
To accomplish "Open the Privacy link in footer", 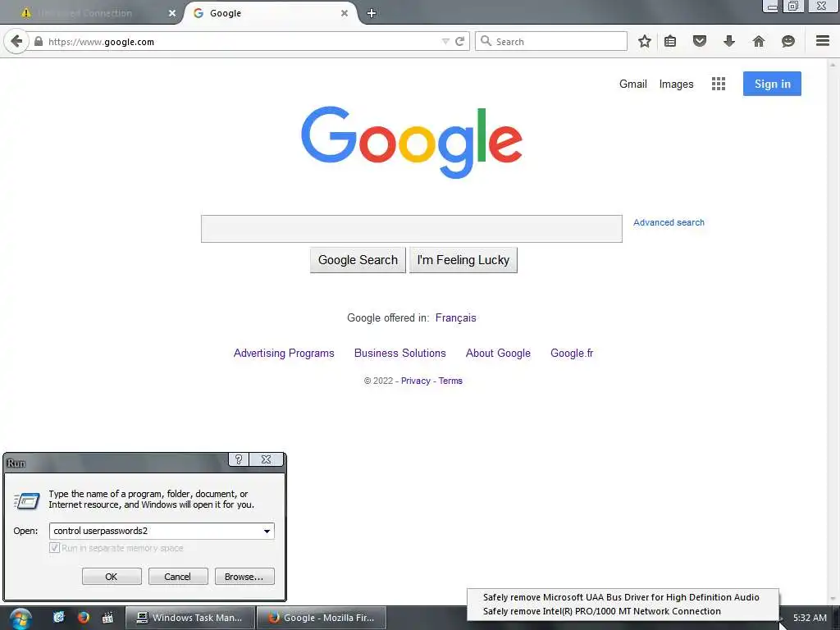I will coord(416,381).
